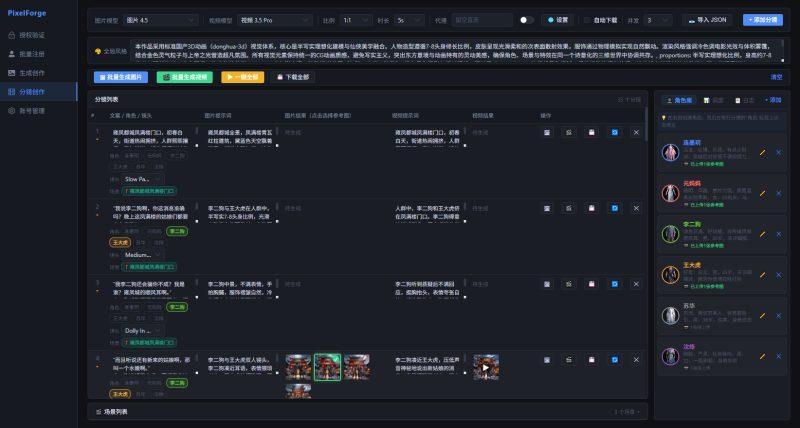Remove storyboard row 1 with X icon

pyautogui.click(x=635, y=133)
